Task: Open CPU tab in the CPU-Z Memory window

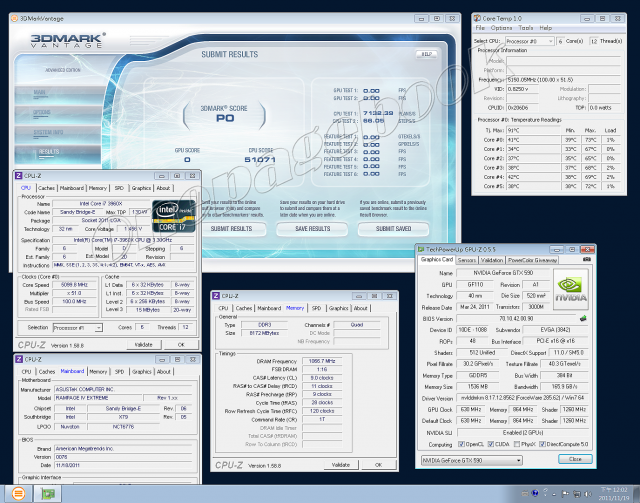Action: pyautogui.click(x=223, y=308)
